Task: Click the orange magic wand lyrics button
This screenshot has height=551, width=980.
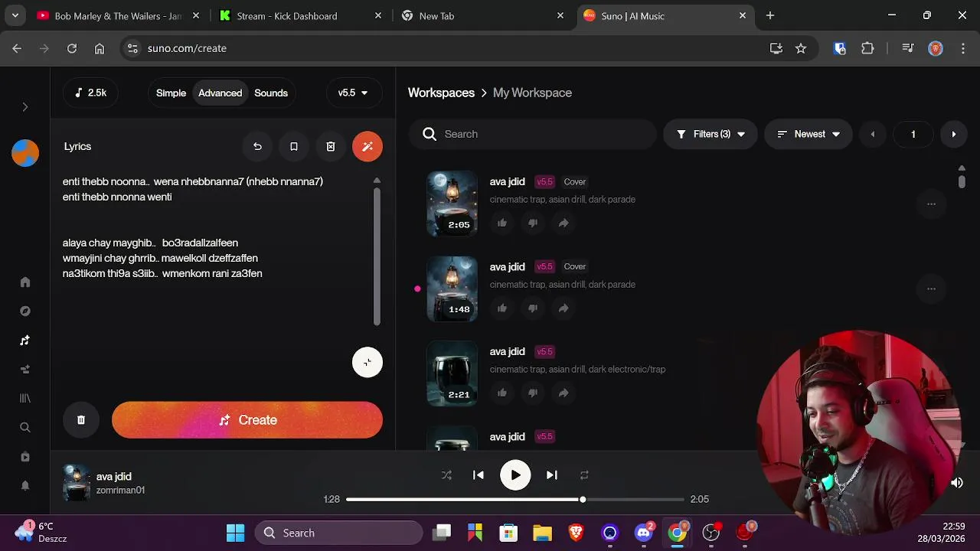Action: click(x=367, y=146)
